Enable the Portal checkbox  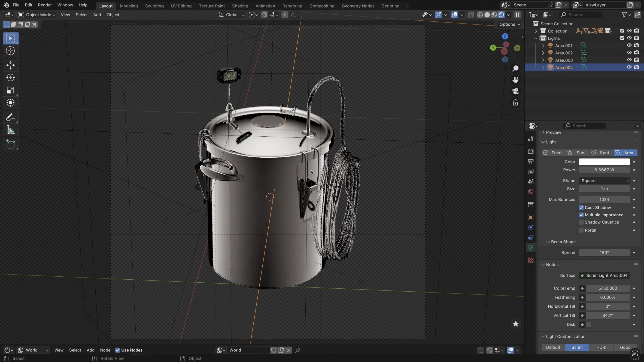tap(581, 230)
